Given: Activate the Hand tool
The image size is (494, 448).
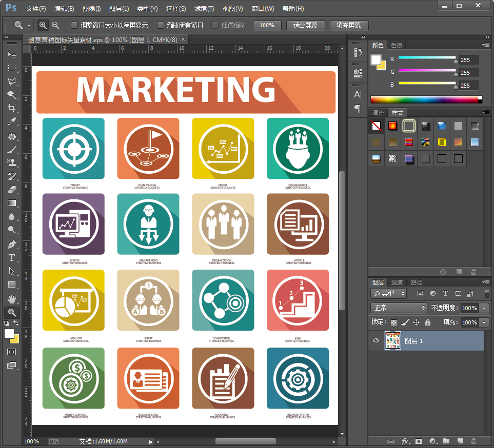Looking at the screenshot, I should (x=11, y=298).
